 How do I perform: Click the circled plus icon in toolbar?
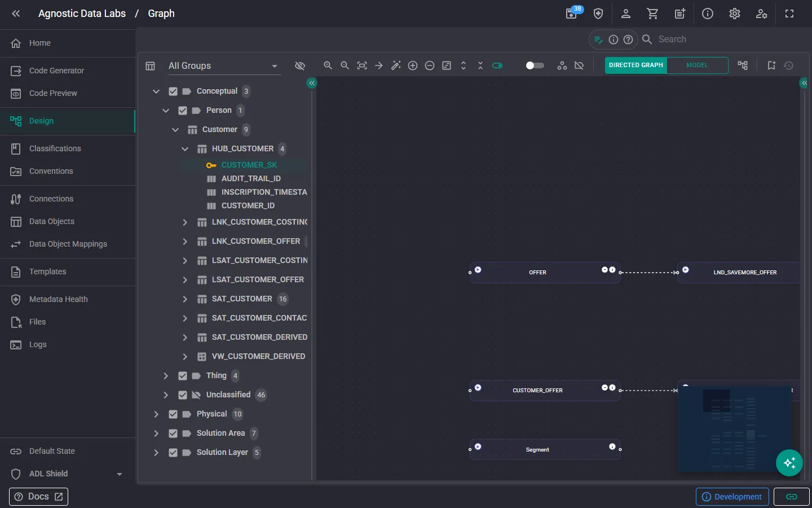[413, 65]
